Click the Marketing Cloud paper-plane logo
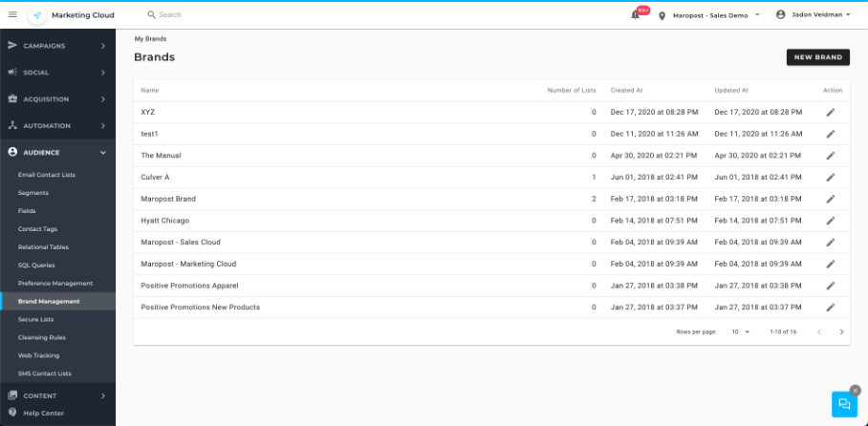This screenshot has height=426, width=868. coord(37,15)
